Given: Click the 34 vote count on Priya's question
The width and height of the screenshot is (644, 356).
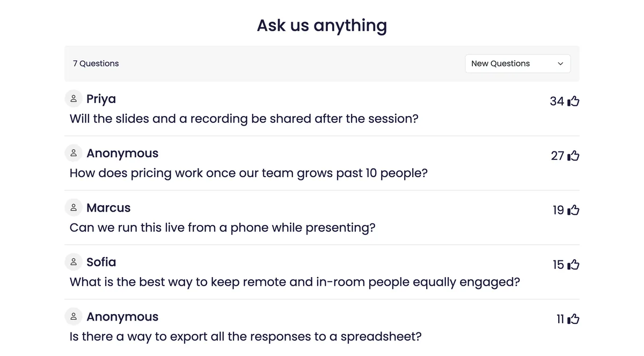Looking at the screenshot, I should [557, 101].
